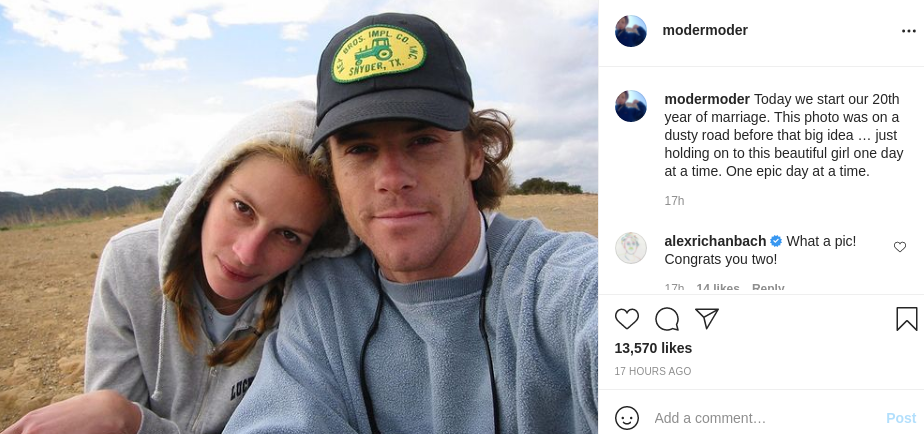This screenshot has width=924, height=434.
Task: Like alexrichanbach's comment with small heart
Action: (899, 247)
